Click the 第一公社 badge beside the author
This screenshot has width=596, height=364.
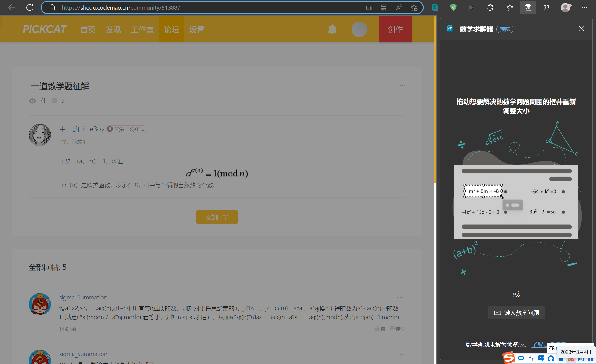(127, 129)
